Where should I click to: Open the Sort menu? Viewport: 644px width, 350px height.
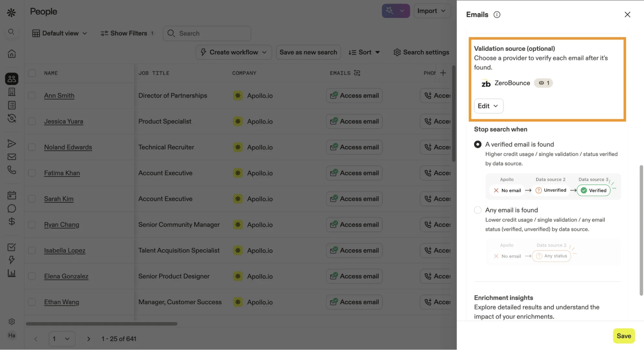pos(364,52)
